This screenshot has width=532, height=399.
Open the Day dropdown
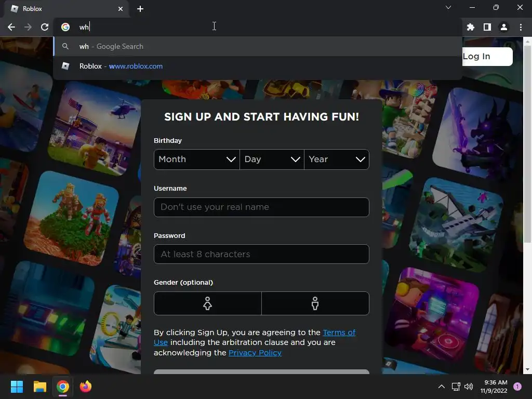click(x=272, y=159)
